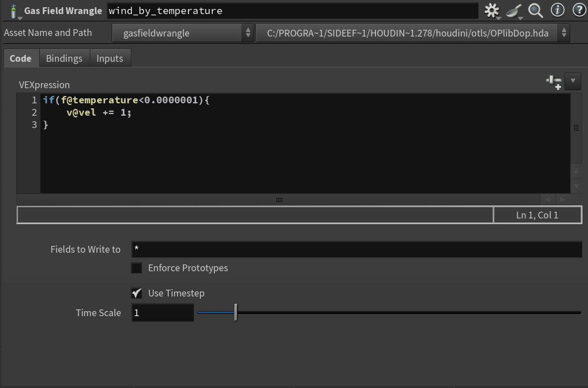The image size is (588, 388).
Task: Click the editor bottom resize grip
Action: [x=279, y=200]
